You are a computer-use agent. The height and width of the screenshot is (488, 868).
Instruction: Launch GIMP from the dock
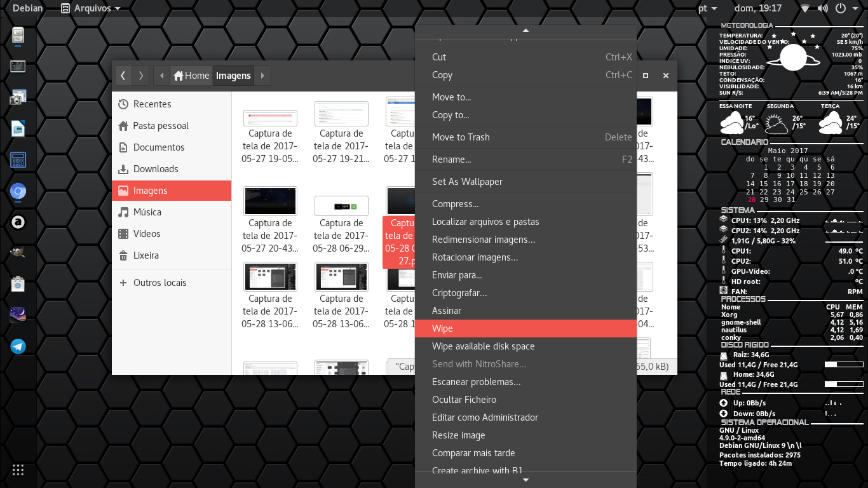click(18, 252)
